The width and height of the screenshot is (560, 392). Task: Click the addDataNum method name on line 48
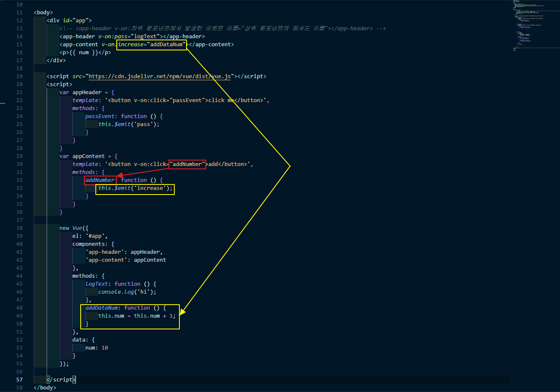(102, 308)
